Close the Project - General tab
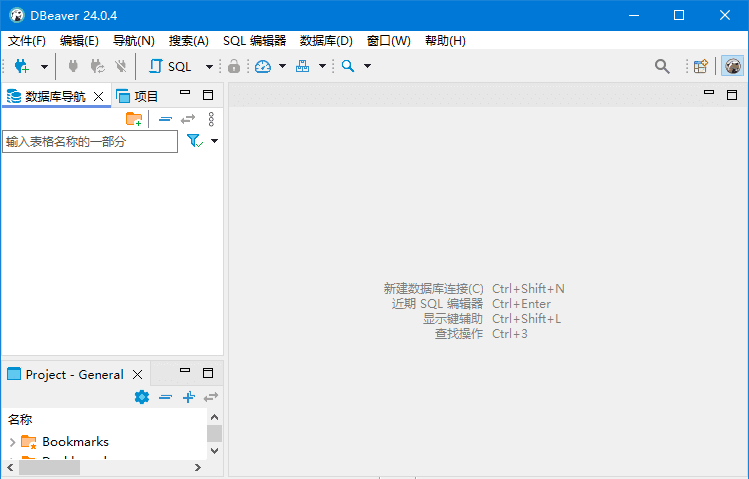 pos(137,374)
